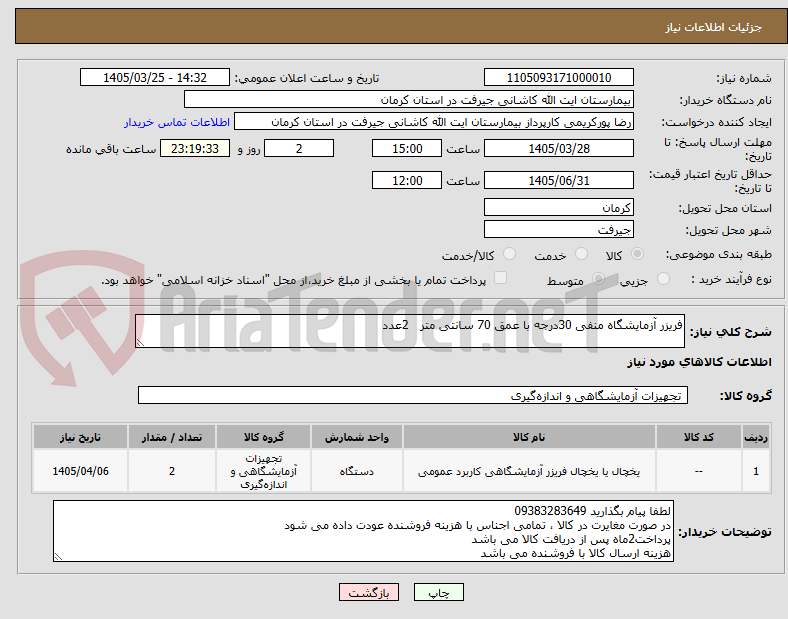This screenshot has height=619, width=788.
Task: Select the متوسط purchase type radio
Action: pyautogui.click(x=598, y=279)
